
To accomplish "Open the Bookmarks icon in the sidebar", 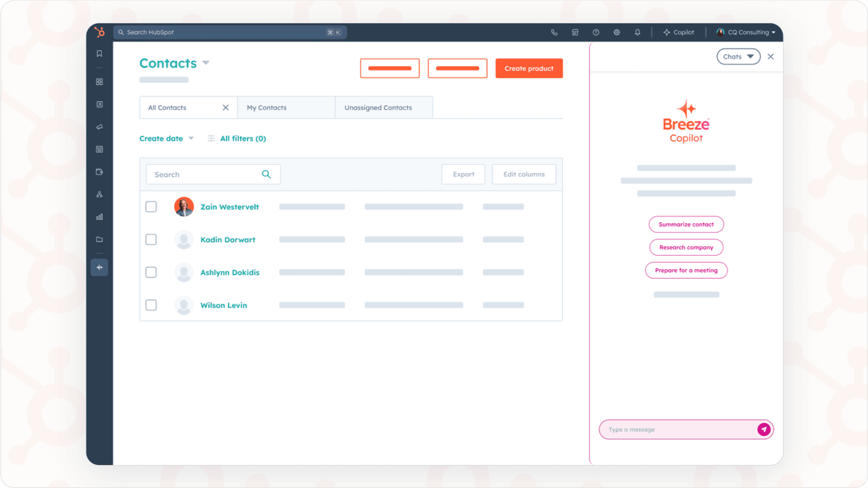I will tap(99, 53).
